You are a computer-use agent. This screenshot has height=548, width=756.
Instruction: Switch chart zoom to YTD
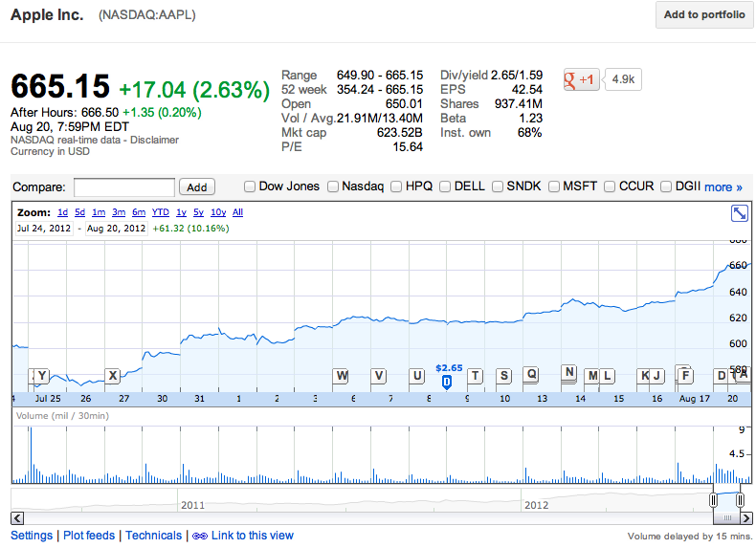pyautogui.click(x=161, y=212)
